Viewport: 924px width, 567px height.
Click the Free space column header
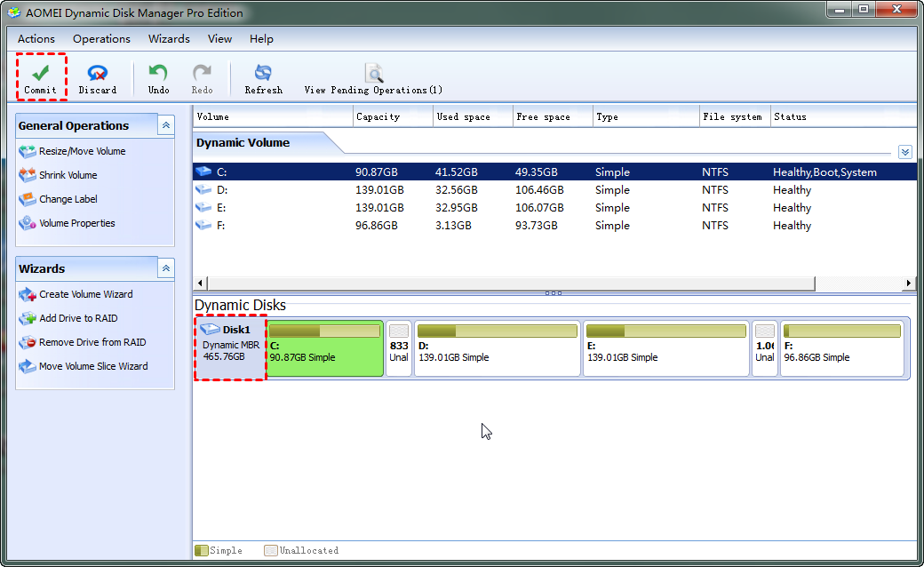coord(553,116)
